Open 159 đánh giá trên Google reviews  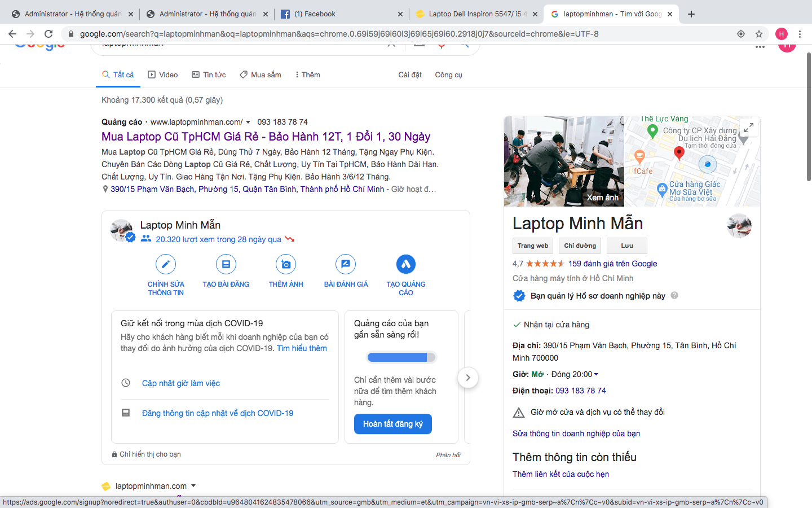pos(612,264)
